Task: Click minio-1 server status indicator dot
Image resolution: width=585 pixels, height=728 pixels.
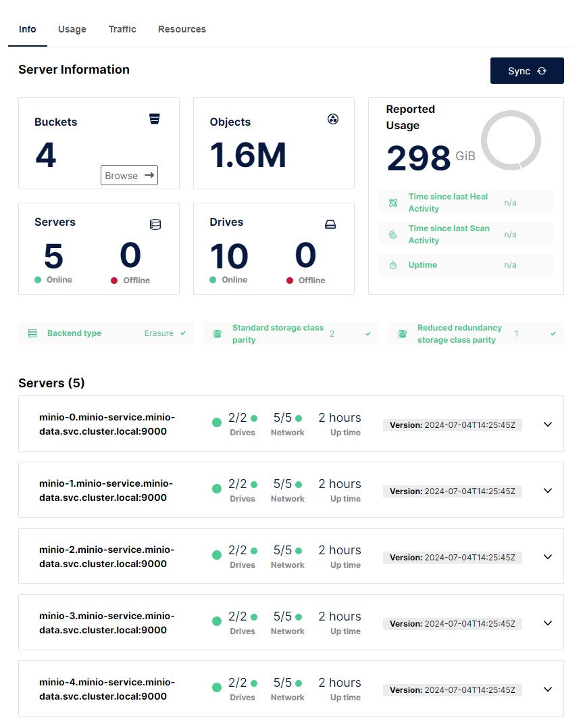Action: click(217, 489)
